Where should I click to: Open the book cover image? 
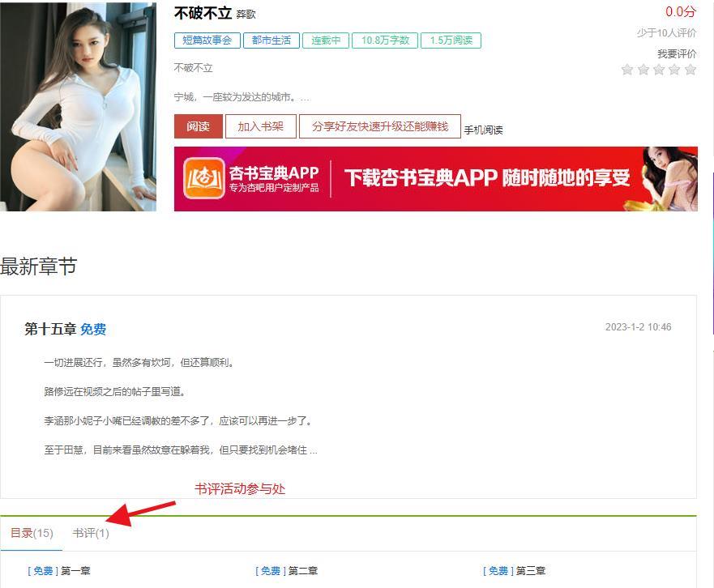click(79, 106)
